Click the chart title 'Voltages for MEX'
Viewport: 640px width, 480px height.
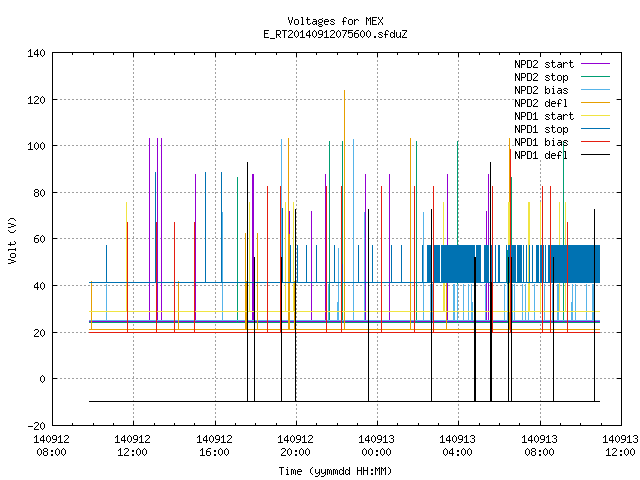coord(335,21)
